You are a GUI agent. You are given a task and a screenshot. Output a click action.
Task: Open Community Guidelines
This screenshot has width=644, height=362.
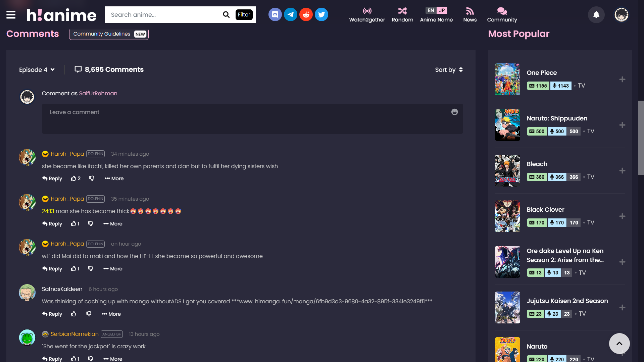pos(109,34)
